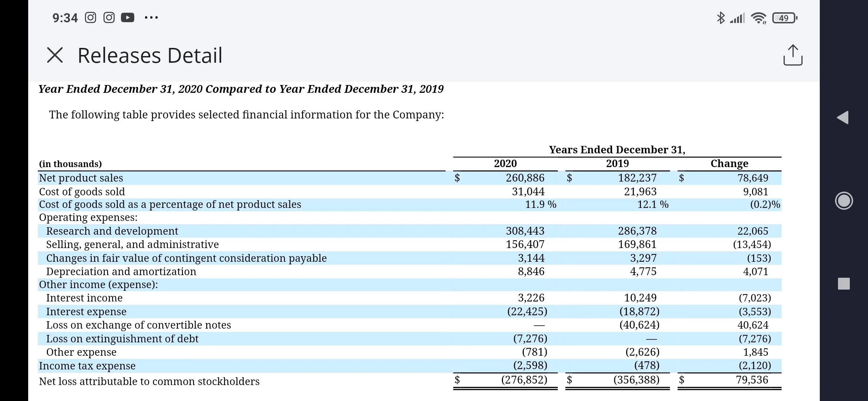Select 'Net loss attributable to common stockholders'
Screen dimensions: 868x401
pos(149,381)
